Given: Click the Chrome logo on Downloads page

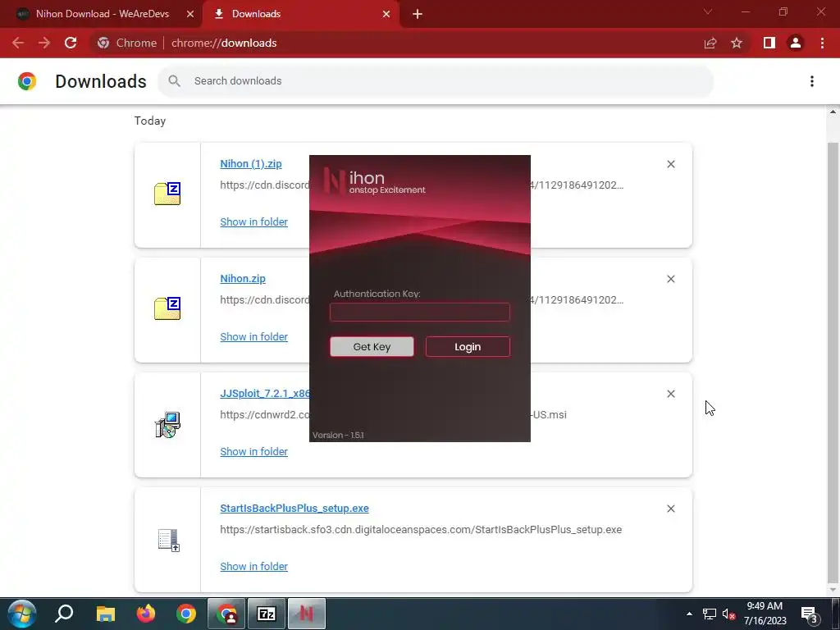Looking at the screenshot, I should 27,81.
